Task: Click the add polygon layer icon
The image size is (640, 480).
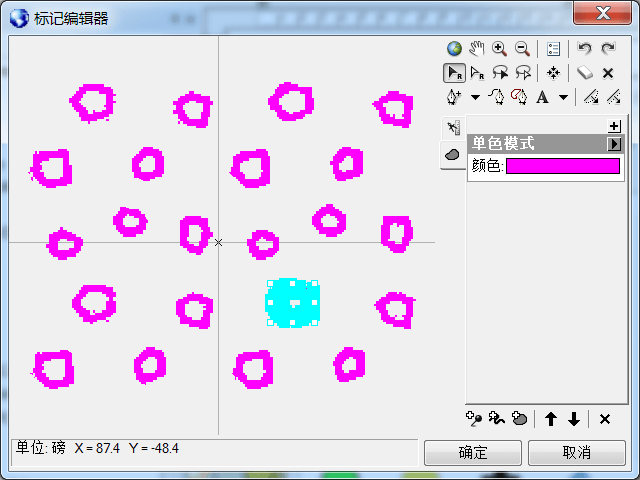Action: [x=520, y=419]
